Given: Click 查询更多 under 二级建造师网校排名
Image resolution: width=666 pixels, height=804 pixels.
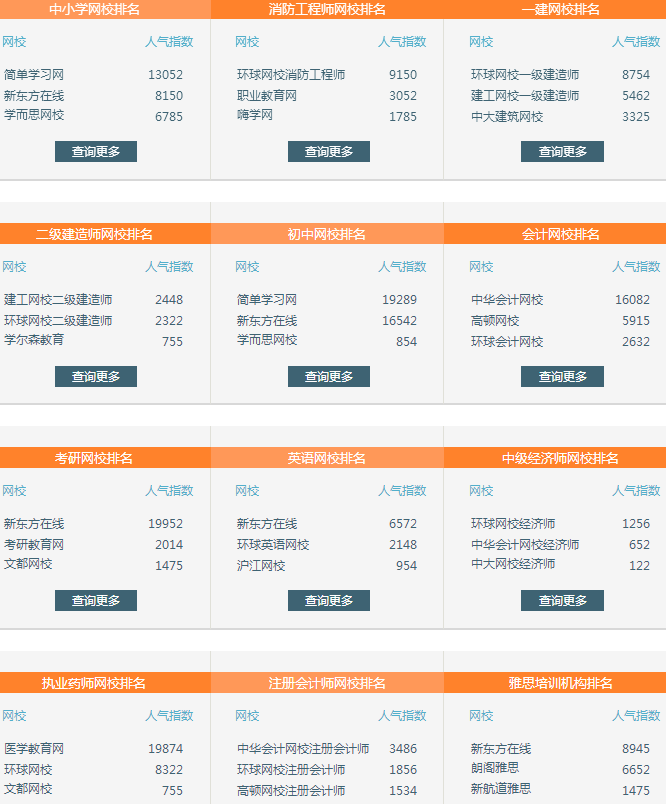Looking at the screenshot, I should 96,376.
